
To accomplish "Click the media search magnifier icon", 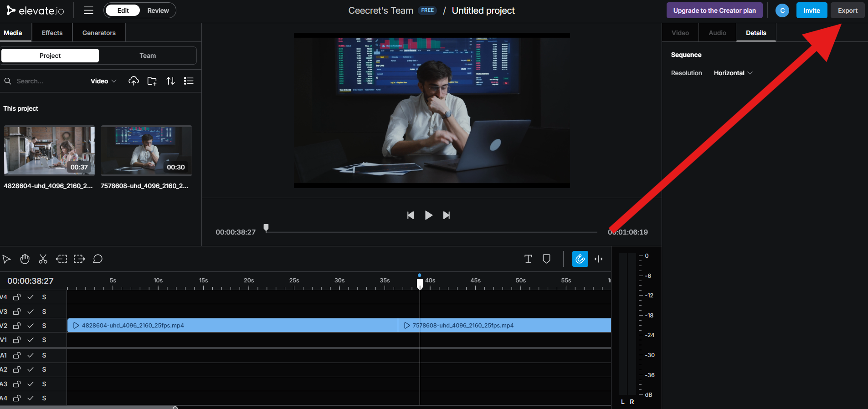I will pyautogui.click(x=8, y=81).
